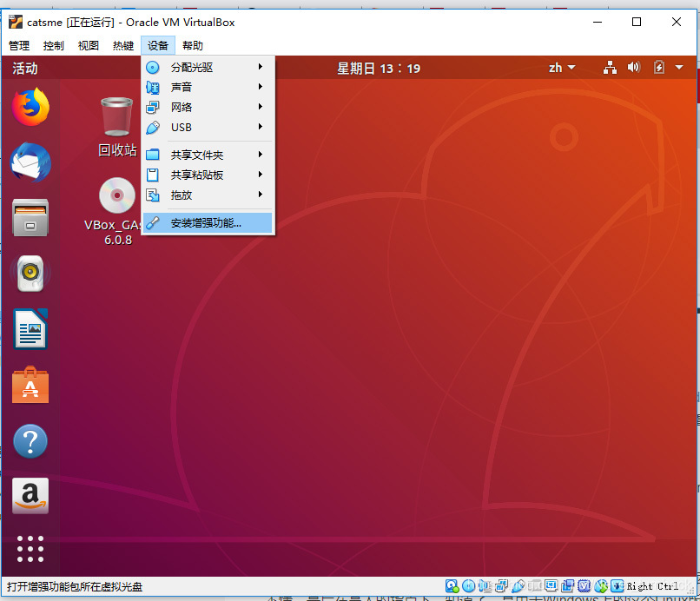Select the 回收站 trash desktop icon
Viewport: 700px width, 601px height.
point(117,128)
